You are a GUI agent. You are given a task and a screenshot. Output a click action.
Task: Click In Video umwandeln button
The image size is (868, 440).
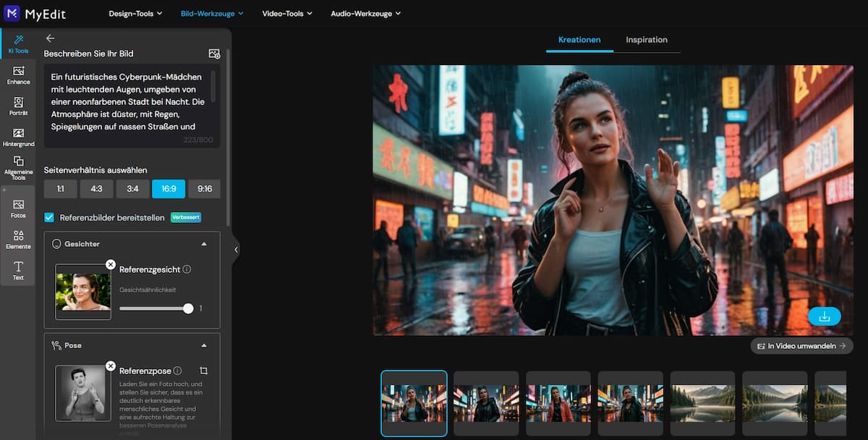(801, 346)
